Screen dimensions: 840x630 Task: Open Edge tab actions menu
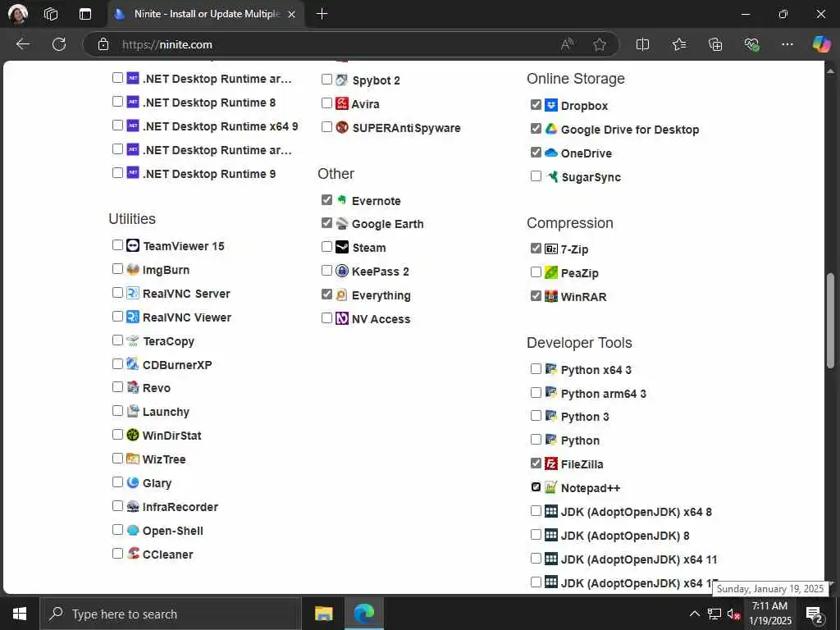[x=85, y=14]
